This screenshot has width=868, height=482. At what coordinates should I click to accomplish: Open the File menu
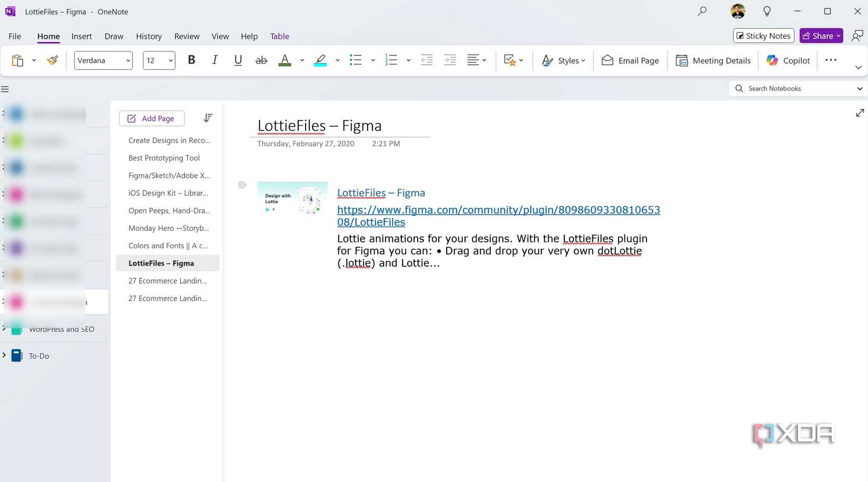(x=15, y=36)
